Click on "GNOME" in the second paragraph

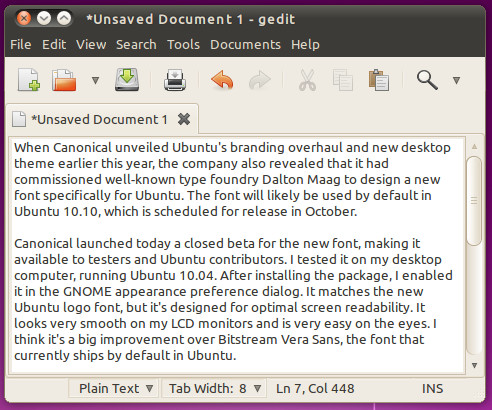coord(87,292)
